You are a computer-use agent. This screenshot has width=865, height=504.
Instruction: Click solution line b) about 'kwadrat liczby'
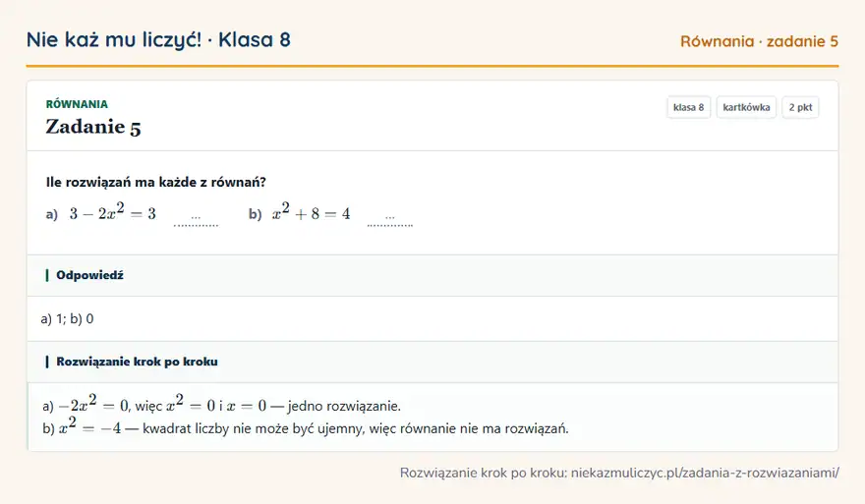click(305, 427)
